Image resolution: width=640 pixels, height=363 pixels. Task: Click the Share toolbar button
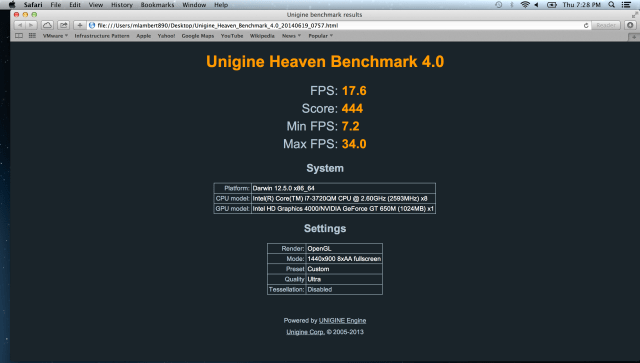[63, 25]
